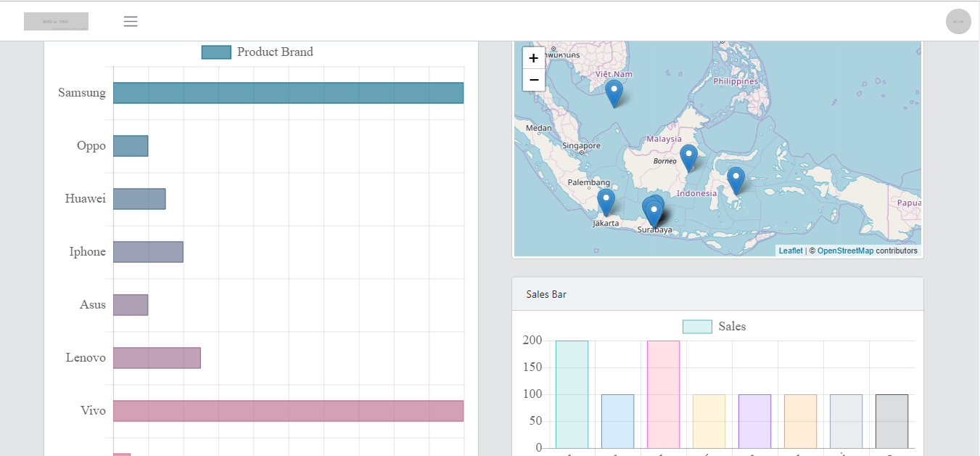Select the map marker near Jakarta
Screen dimensions: 980x456
click(x=606, y=203)
